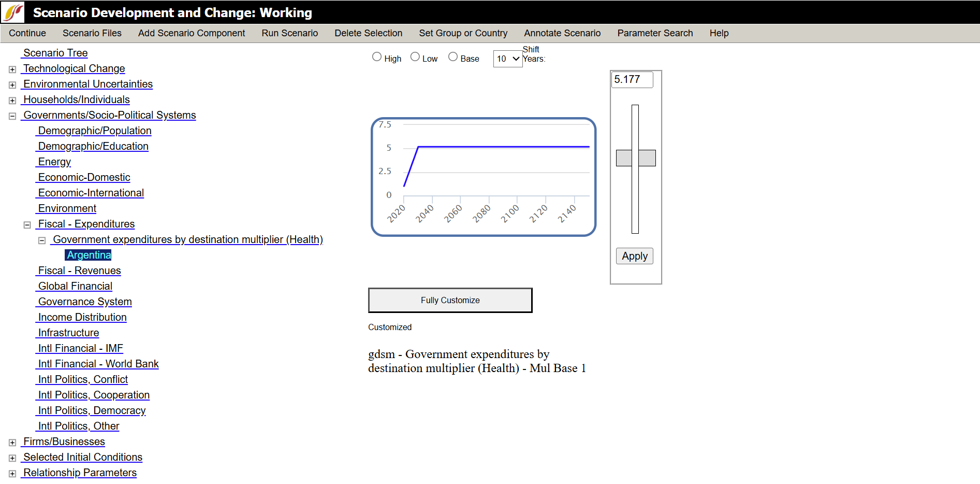
Task: Select Argentina in the scenario tree
Action: tap(89, 255)
